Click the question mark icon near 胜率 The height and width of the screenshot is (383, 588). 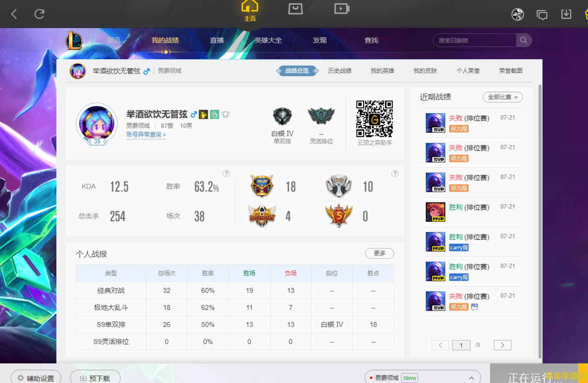click(x=226, y=174)
